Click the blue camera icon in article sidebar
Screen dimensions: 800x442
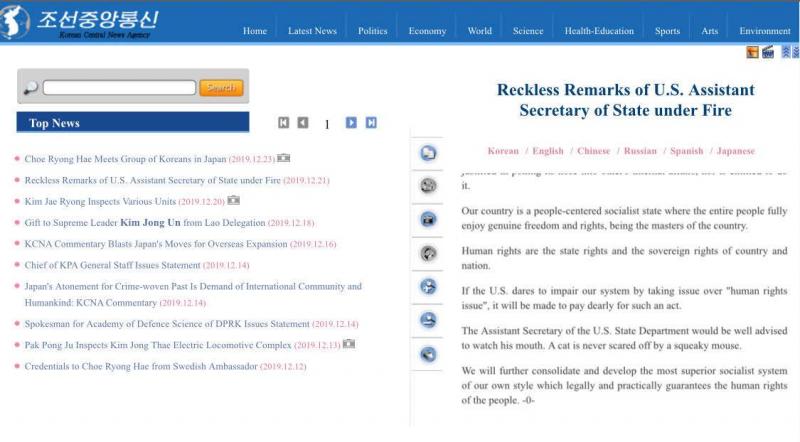coord(428,219)
